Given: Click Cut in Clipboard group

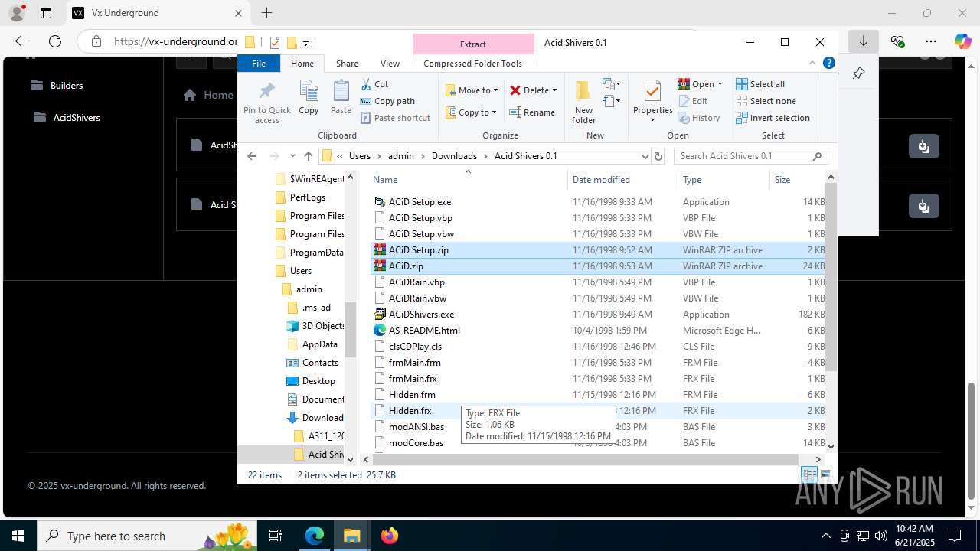Looking at the screenshot, I should pyautogui.click(x=374, y=84).
